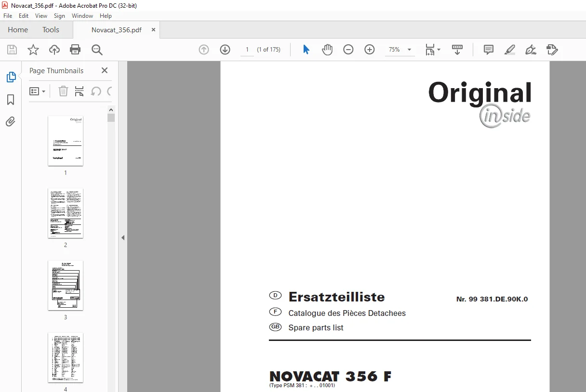Select the Hand pan tool
Viewport: 586px width, 392px height.
(x=327, y=50)
